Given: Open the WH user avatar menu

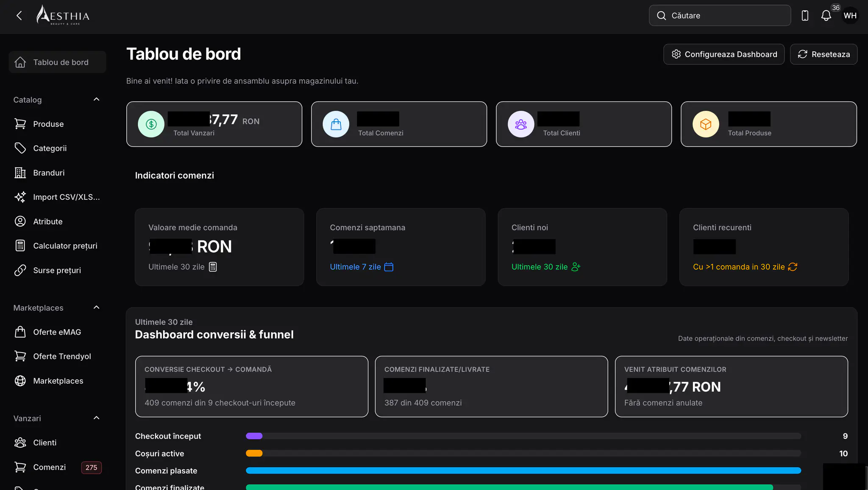Looking at the screenshot, I should click(850, 16).
